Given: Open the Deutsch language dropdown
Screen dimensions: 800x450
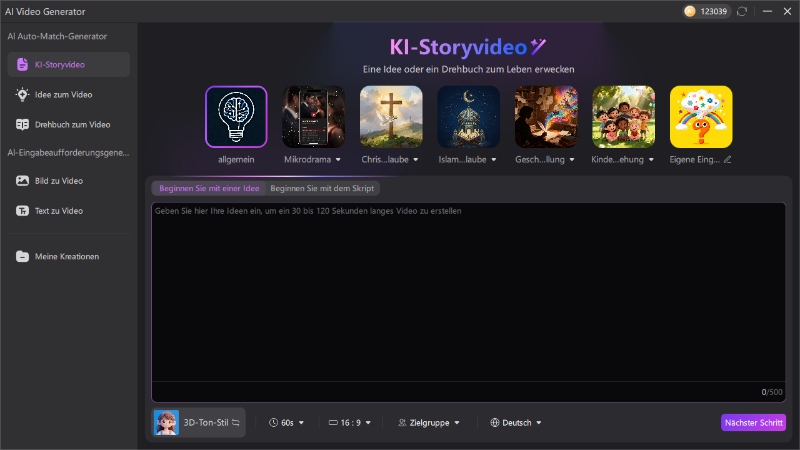Looking at the screenshot, I should point(516,423).
